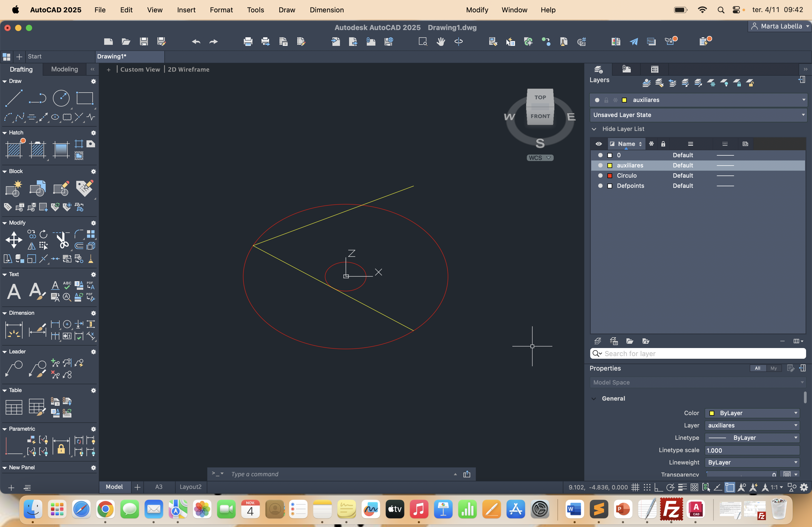812x527 pixels.
Task: Select the Hatch tool
Action: click(14, 149)
